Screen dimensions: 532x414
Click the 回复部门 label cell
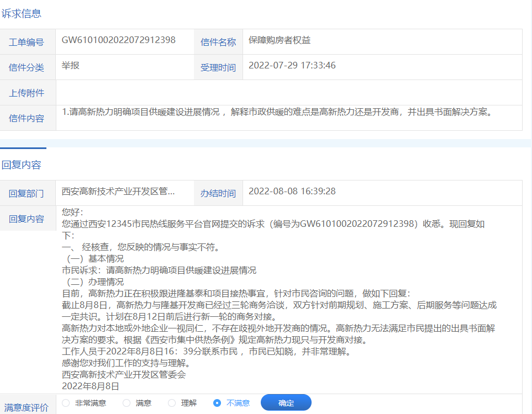point(27,194)
